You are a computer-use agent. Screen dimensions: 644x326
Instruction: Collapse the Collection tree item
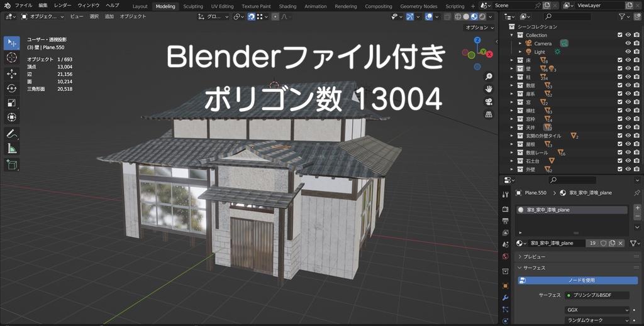[x=512, y=35]
